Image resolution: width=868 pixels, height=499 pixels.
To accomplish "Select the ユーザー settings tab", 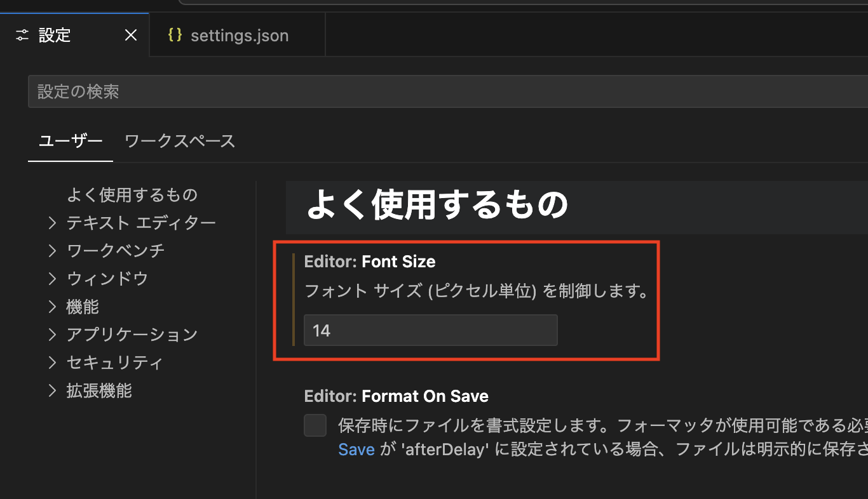I will pos(70,142).
